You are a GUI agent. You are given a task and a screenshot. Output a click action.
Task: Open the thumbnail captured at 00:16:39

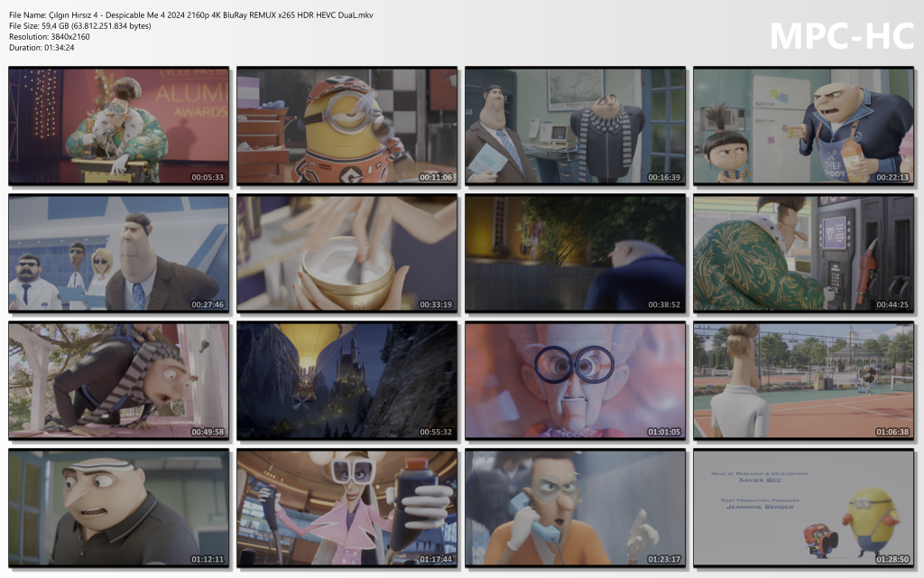[575, 126]
